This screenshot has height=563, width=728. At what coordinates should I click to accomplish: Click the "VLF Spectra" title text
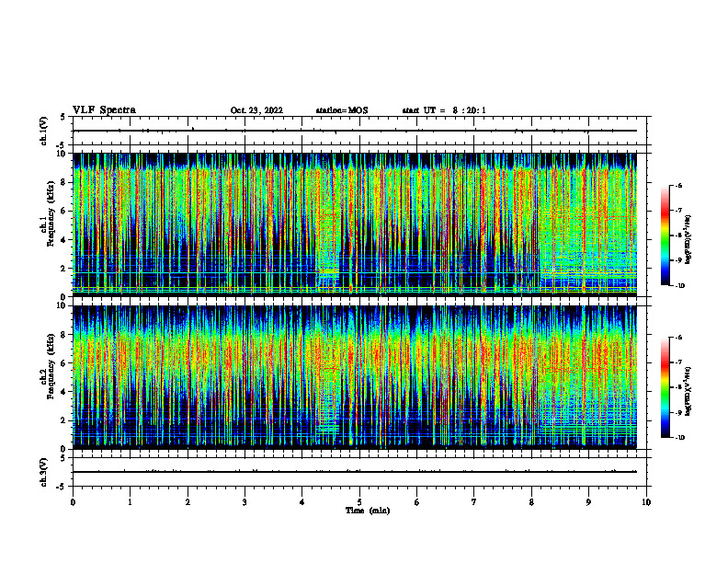click(x=104, y=110)
